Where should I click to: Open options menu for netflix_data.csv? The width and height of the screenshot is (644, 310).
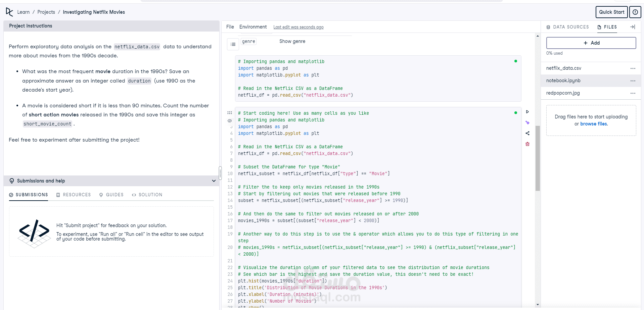(633, 68)
